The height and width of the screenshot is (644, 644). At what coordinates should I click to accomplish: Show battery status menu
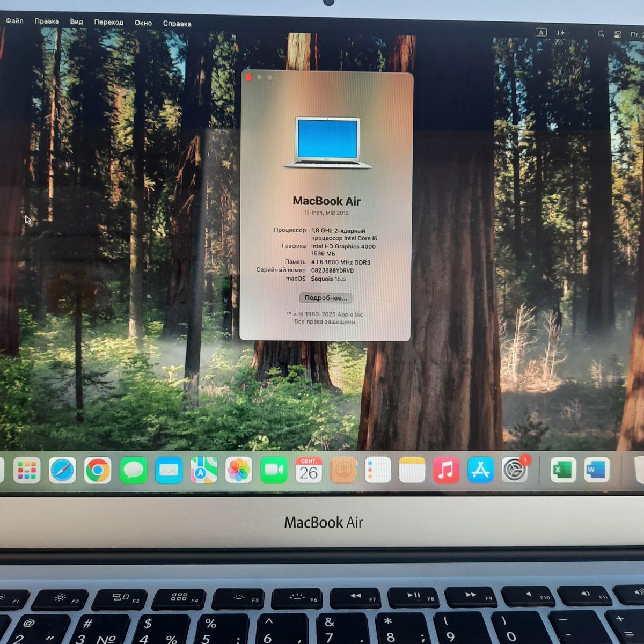(x=561, y=33)
